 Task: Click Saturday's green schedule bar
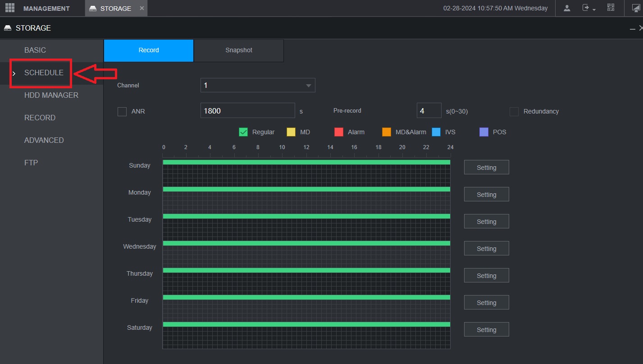pyautogui.click(x=306, y=324)
